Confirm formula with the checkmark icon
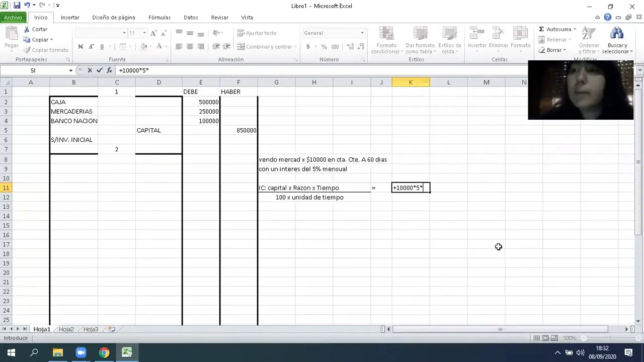644x362 pixels. tap(99, 70)
